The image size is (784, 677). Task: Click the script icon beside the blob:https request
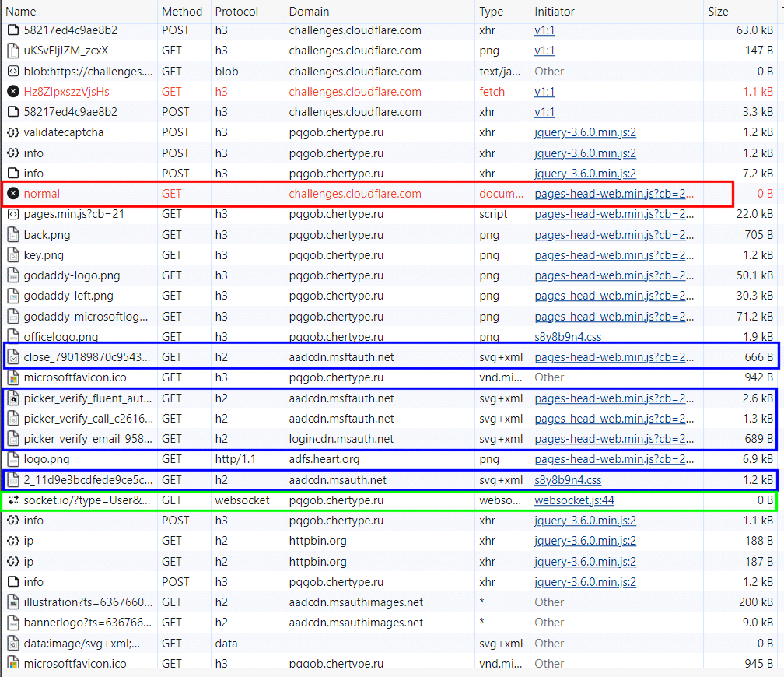click(x=13, y=71)
